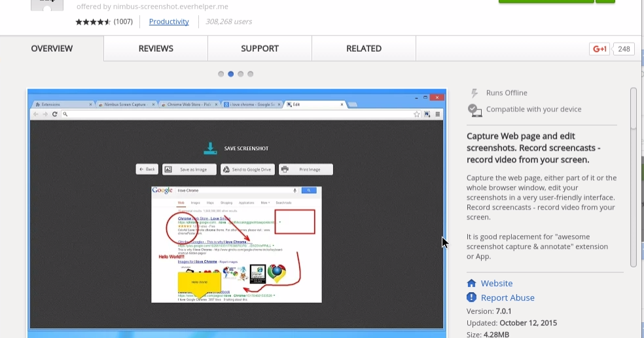Click the Size 4.28MB text

(488, 334)
